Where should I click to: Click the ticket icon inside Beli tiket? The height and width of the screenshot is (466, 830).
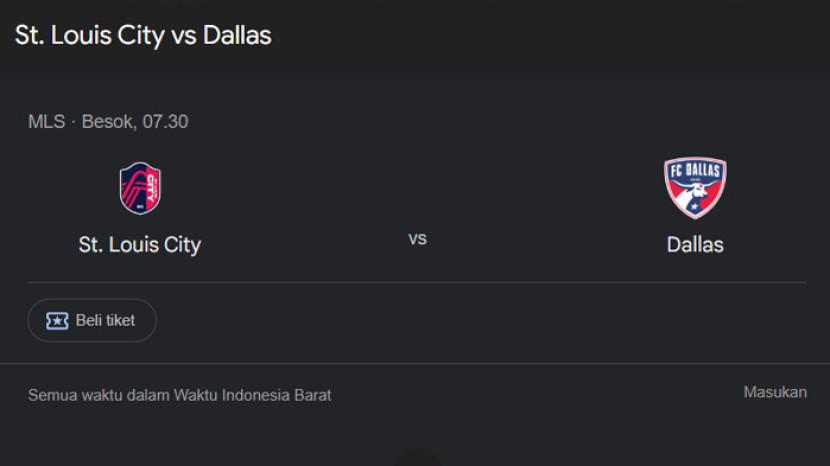[57, 321]
